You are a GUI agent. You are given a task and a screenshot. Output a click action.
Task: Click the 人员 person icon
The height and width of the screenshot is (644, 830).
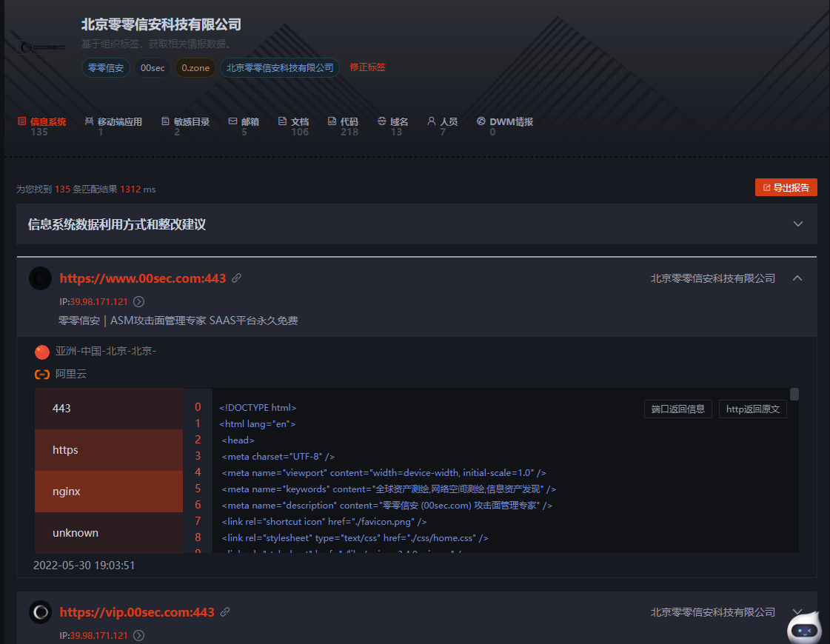(430, 121)
